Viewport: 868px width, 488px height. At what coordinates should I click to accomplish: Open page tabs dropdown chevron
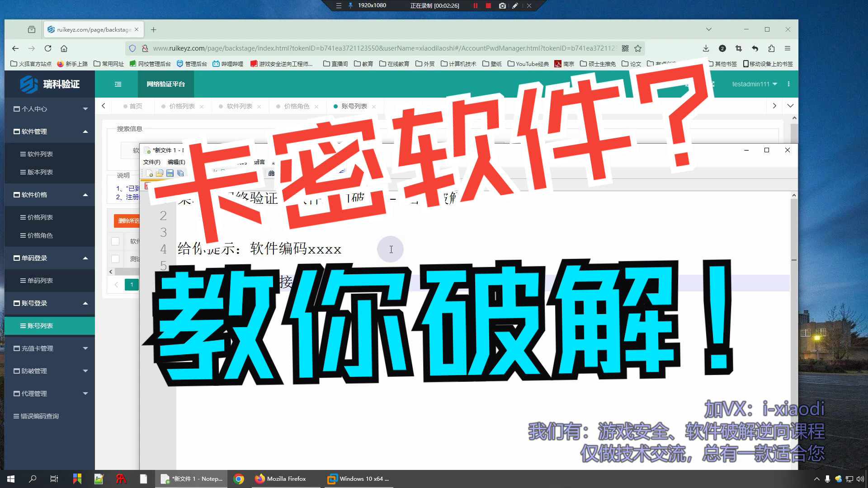(x=790, y=106)
